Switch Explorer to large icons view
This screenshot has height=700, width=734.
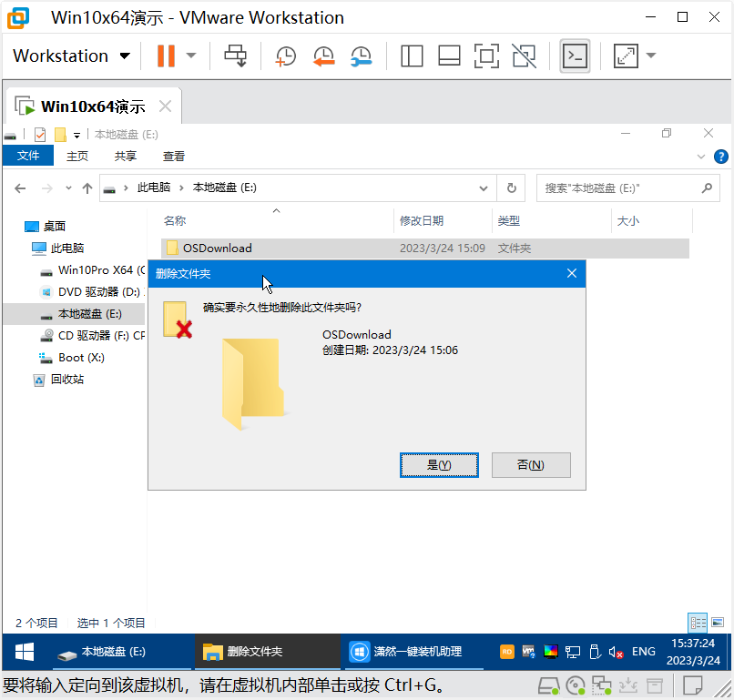(718, 623)
